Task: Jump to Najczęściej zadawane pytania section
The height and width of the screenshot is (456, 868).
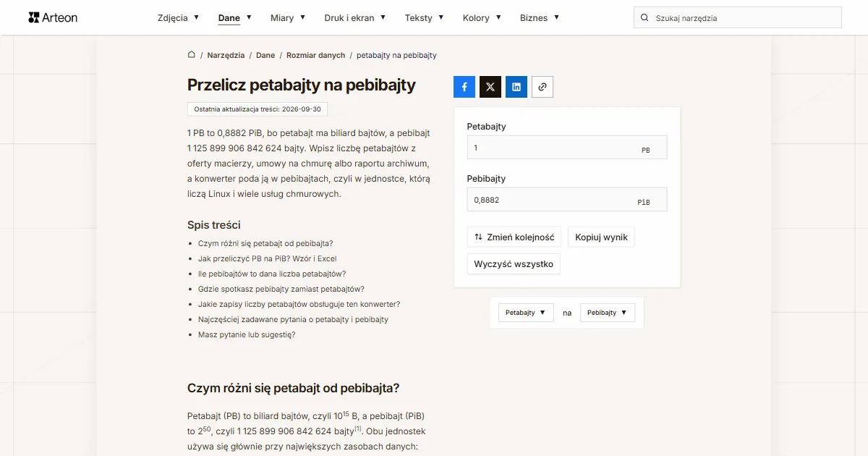Action: pyautogui.click(x=293, y=319)
